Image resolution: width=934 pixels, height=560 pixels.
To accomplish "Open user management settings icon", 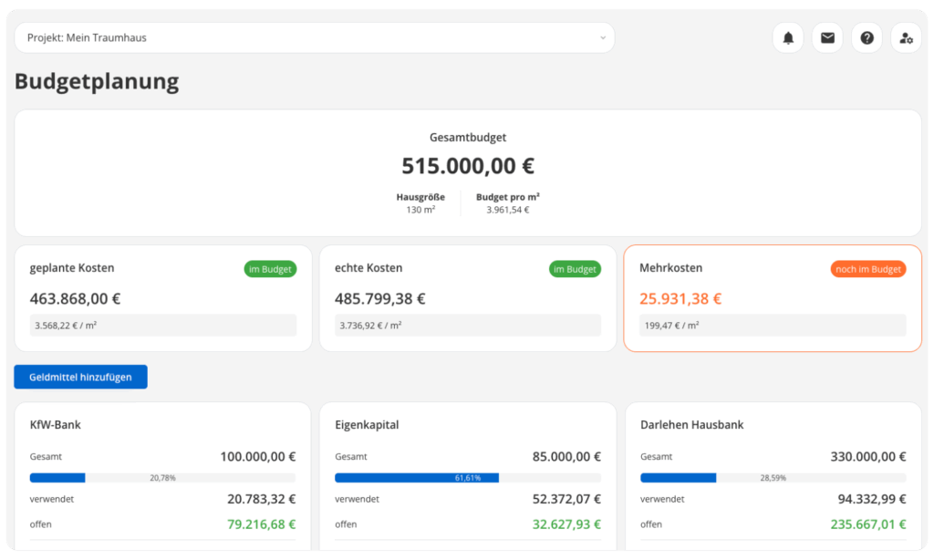I will pos(906,37).
